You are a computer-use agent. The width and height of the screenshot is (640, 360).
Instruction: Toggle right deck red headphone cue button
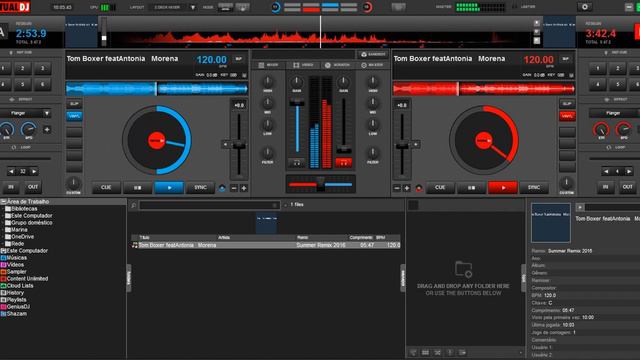(x=344, y=163)
